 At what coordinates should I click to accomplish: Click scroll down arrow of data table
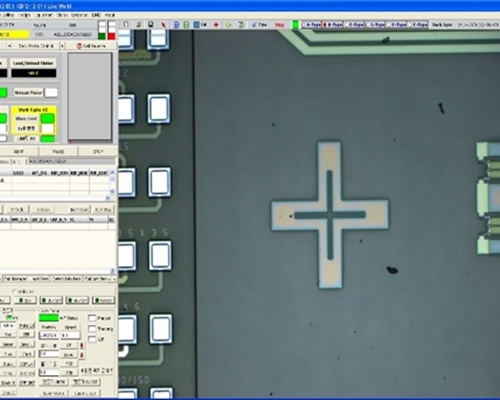(x=112, y=191)
